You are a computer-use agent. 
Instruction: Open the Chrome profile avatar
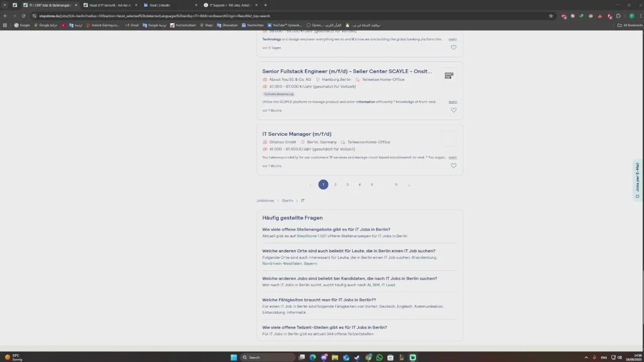point(632,16)
